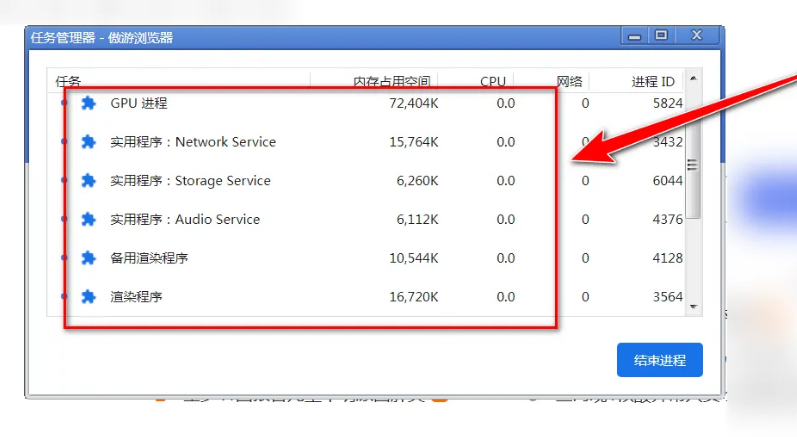Click process ID 5824

667,104
